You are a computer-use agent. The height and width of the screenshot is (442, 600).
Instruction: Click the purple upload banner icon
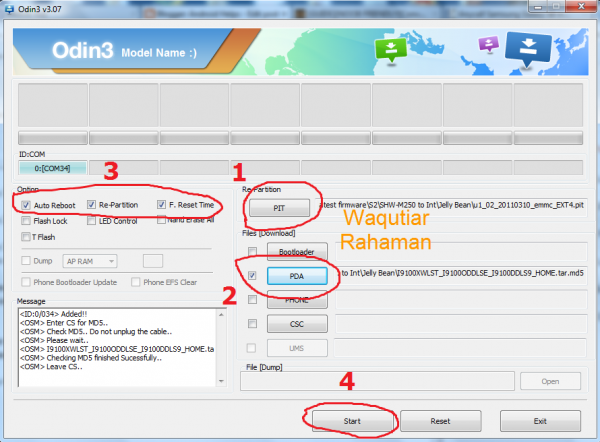pos(489,44)
